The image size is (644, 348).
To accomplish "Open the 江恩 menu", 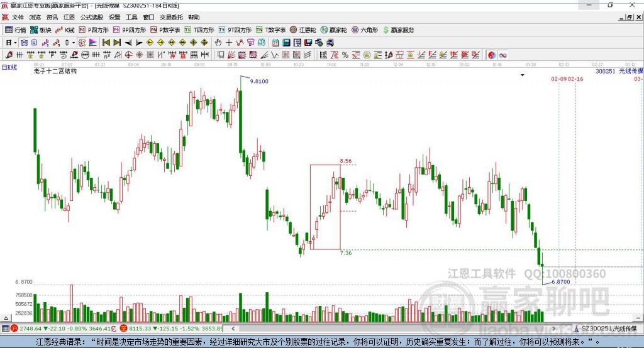I will pyautogui.click(x=69, y=17).
